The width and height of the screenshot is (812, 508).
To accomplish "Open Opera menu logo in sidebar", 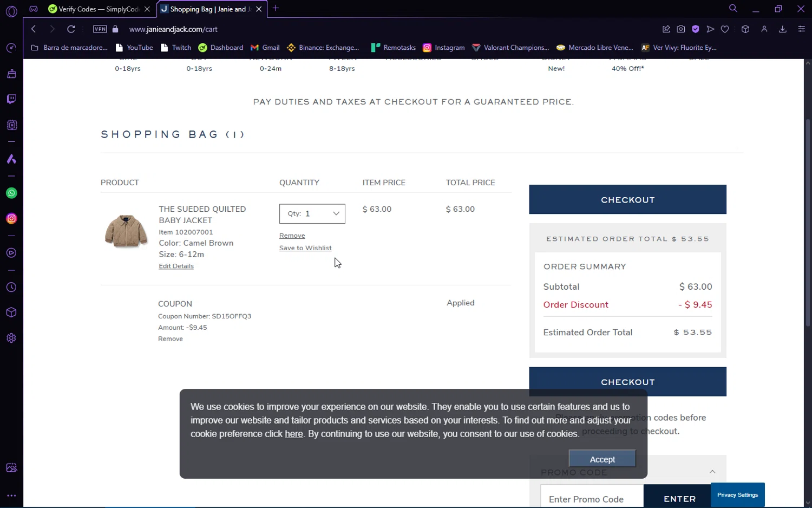I will (x=11, y=11).
